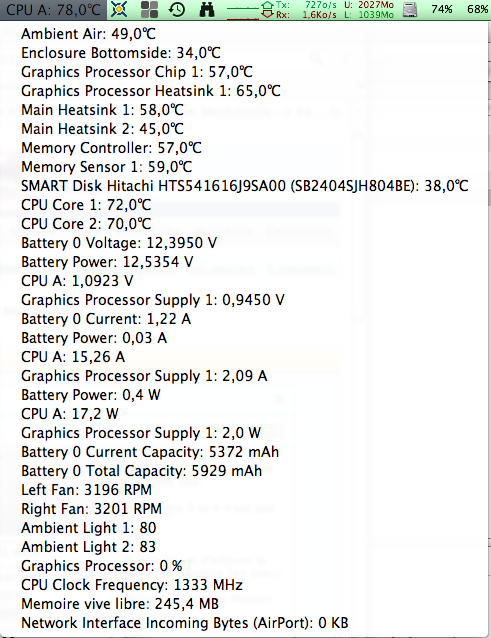Click the CPU A temperature menu bar item

pos(53,9)
